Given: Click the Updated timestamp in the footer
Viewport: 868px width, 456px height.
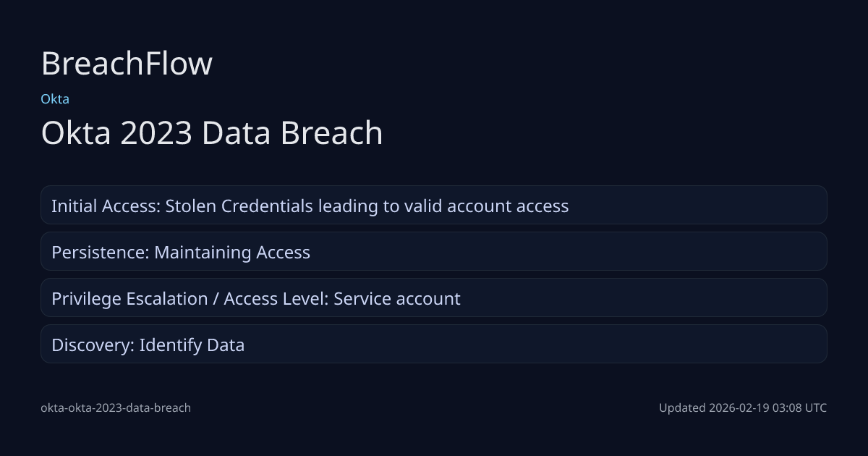Looking at the screenshot, I should coord(742,408).
